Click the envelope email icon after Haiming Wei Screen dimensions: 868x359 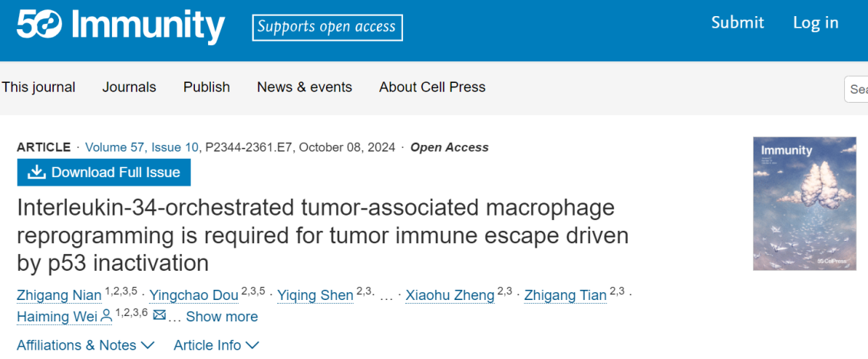160,316
